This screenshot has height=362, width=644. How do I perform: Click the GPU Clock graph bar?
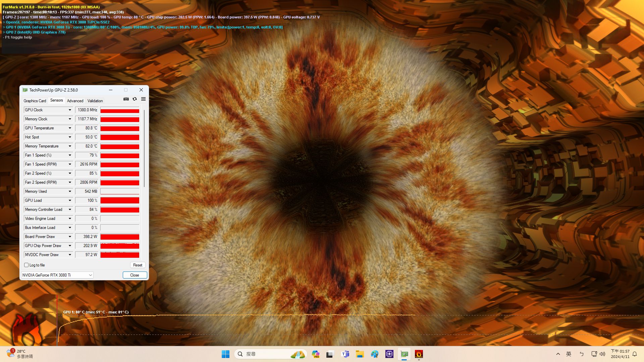click(x=120, y=110)
